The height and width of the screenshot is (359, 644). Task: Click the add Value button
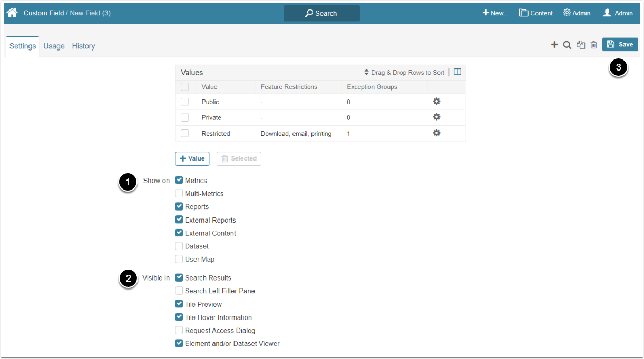tap(192, 158)
